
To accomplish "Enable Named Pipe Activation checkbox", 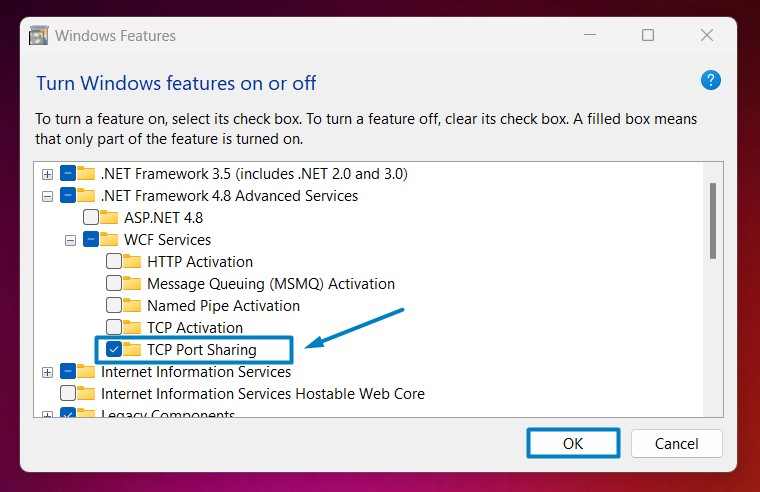I will pos(114,305).
